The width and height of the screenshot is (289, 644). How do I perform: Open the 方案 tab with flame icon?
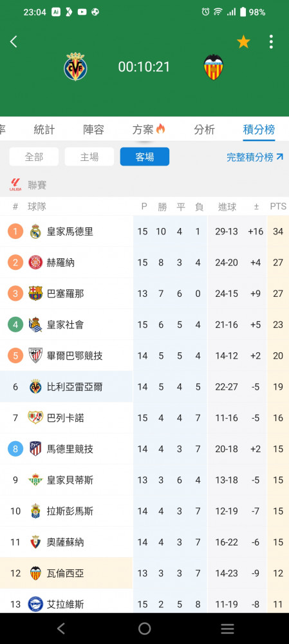149,130
